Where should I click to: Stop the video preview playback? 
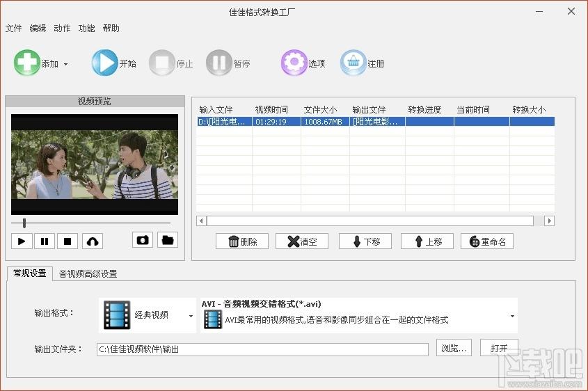(67, 241)
